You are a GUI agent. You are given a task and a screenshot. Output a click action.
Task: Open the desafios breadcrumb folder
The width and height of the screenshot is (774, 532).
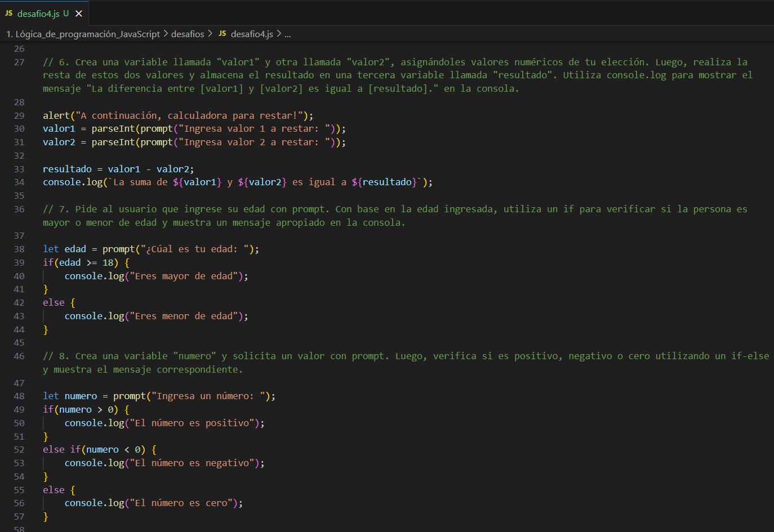[x=188, y=34]
